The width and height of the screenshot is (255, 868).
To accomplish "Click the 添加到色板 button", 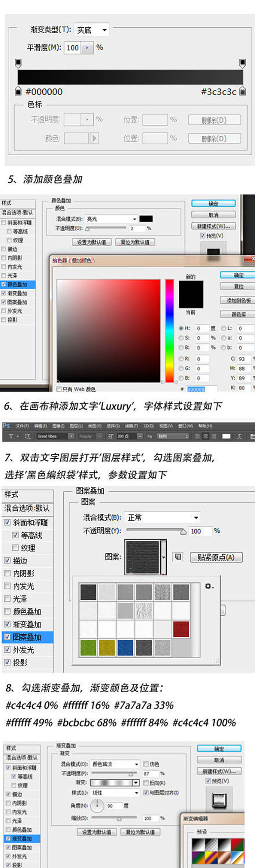I will 238,300.
